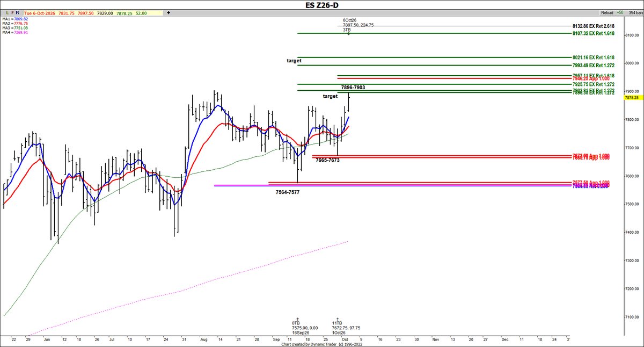This screenshot has width=644, height=347.
Task: Click the 'Chart created by Dynamic Trader' credit
Action: [x=323, y=345]
